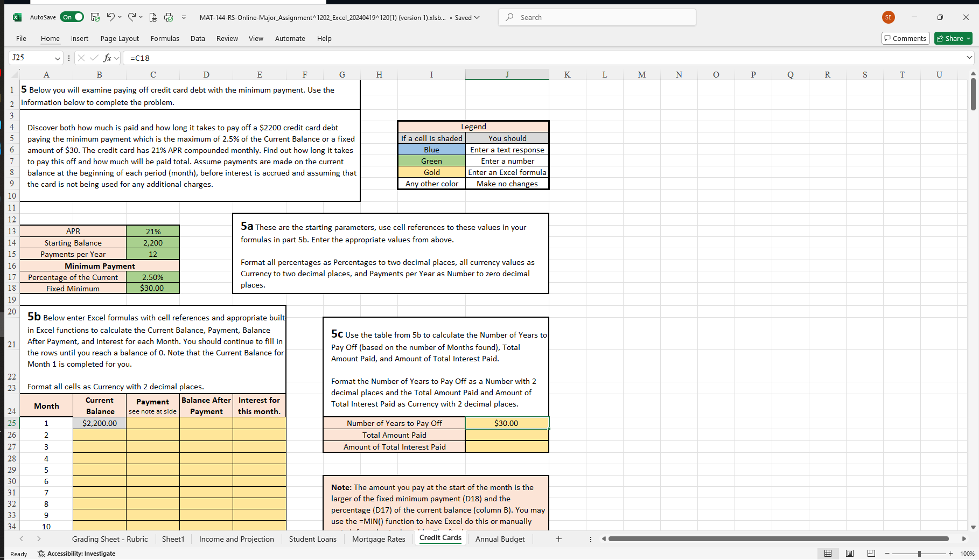
Task: Click the Excel application logo icon
Action: tap(17, 17)
